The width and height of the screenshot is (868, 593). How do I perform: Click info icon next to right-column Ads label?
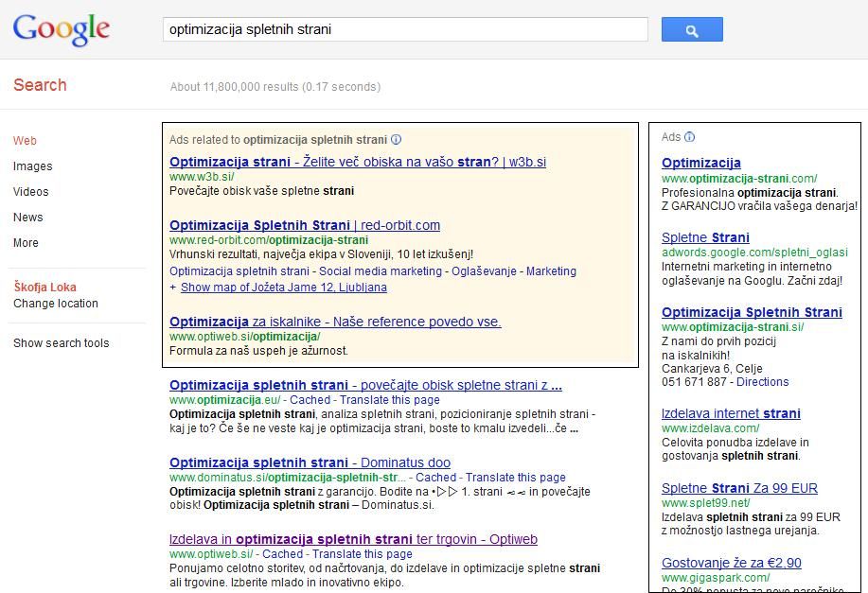tap(690, 137)
